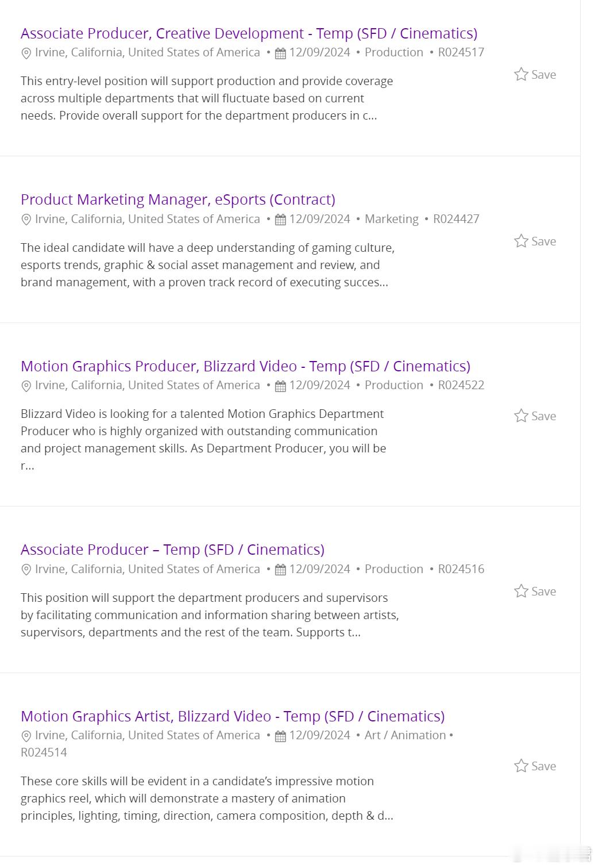Screen dimensions: 598x868
Task: Click the location pin icon for job R024516
Action: click(x=26, y=570)
